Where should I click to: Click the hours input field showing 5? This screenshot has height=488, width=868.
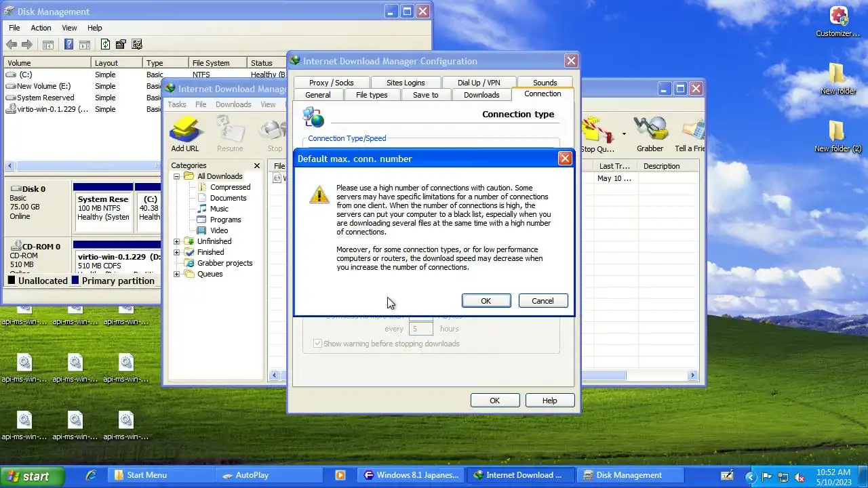(421, 329)
